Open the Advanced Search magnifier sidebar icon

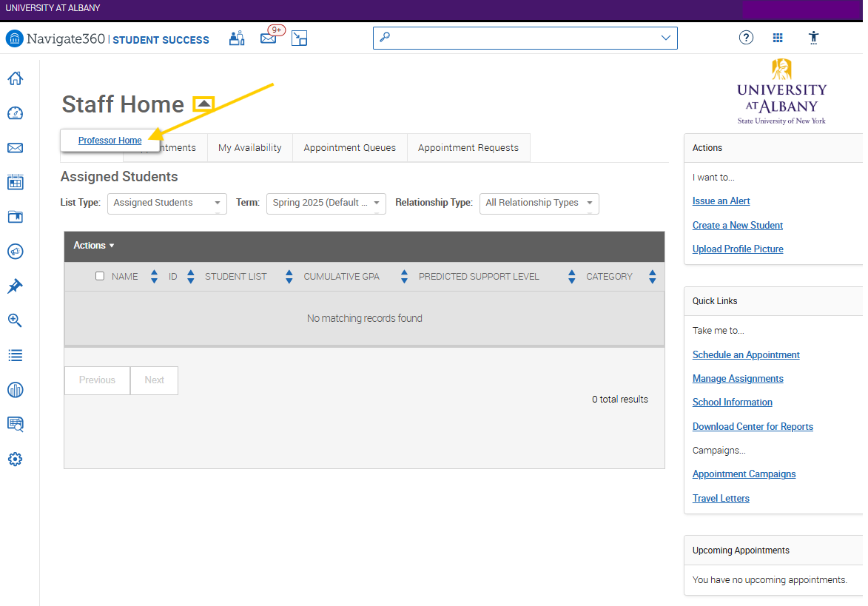(x=15, y=320)
